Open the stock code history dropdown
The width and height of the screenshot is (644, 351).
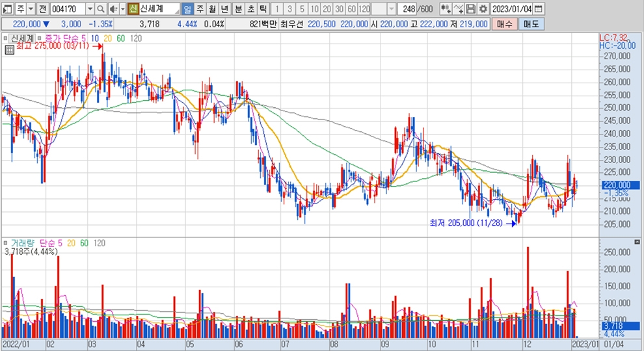pos(89,9)
